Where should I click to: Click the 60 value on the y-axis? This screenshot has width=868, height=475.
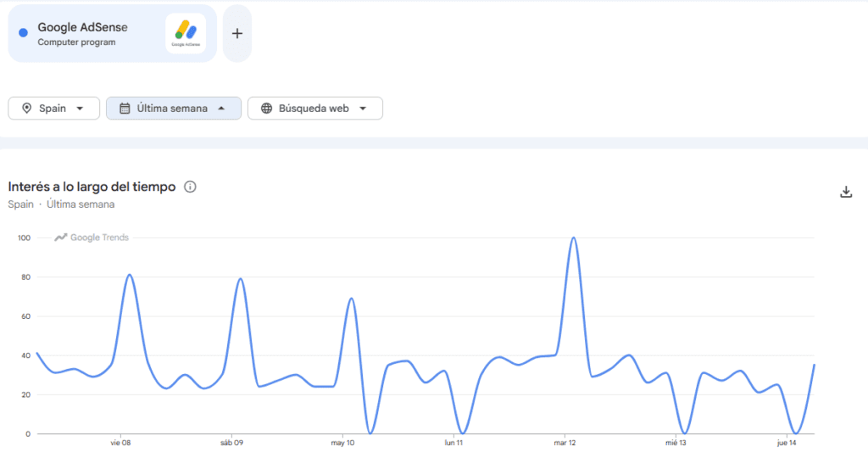coord(26,316)
